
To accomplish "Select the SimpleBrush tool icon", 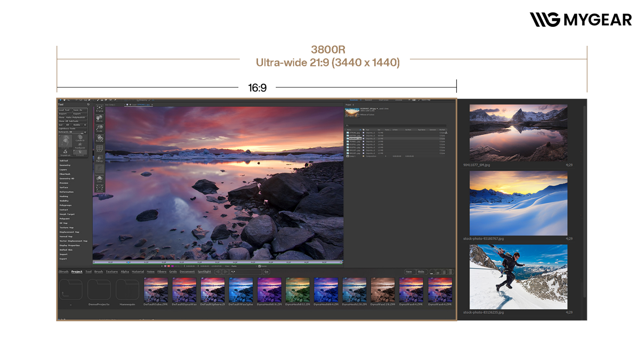I will [65, 153].
